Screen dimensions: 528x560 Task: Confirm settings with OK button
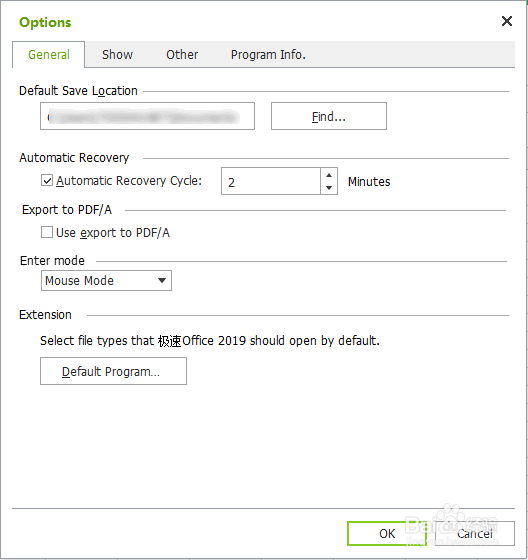387,534
